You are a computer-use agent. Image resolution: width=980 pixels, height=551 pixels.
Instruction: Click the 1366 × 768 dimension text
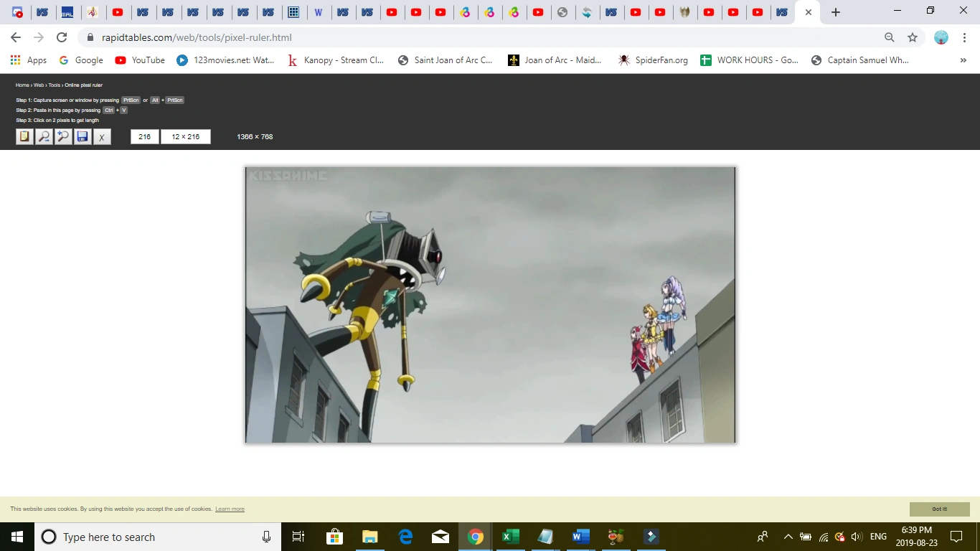click(x=255, y=136)
